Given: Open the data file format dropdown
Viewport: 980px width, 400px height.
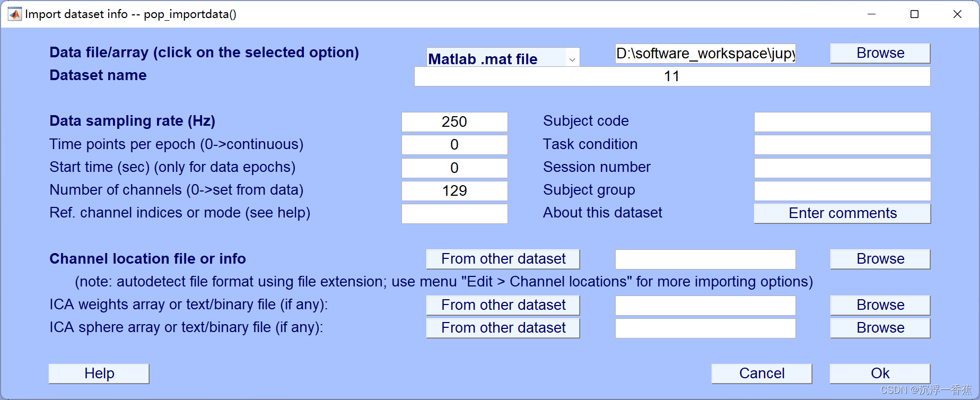Looking at the screenshot, I should [x=572, y=58].
